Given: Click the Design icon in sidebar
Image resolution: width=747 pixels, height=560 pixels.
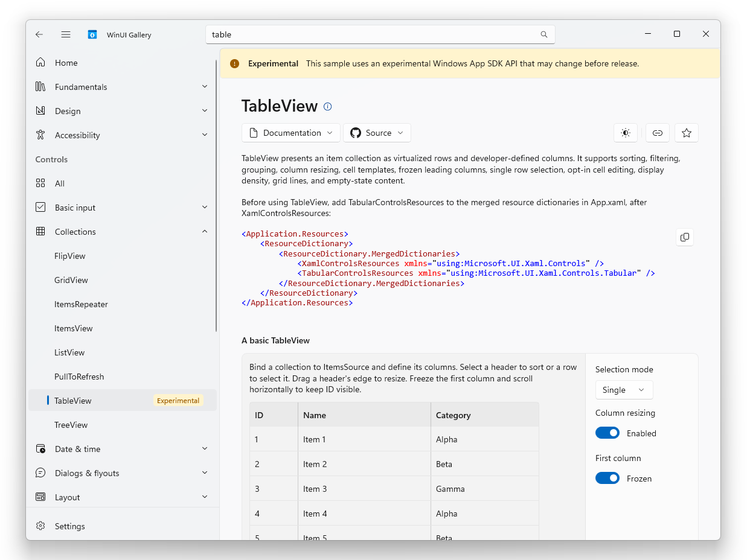Looking at the screenshot, I should [x=40, y=110].
